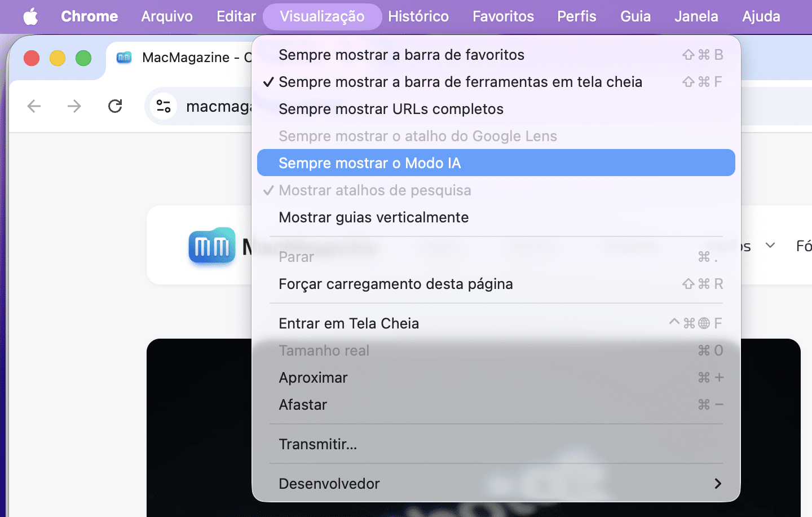Open the Perfis menu
The image size is (812, 517).
click(x=577, y=16)
